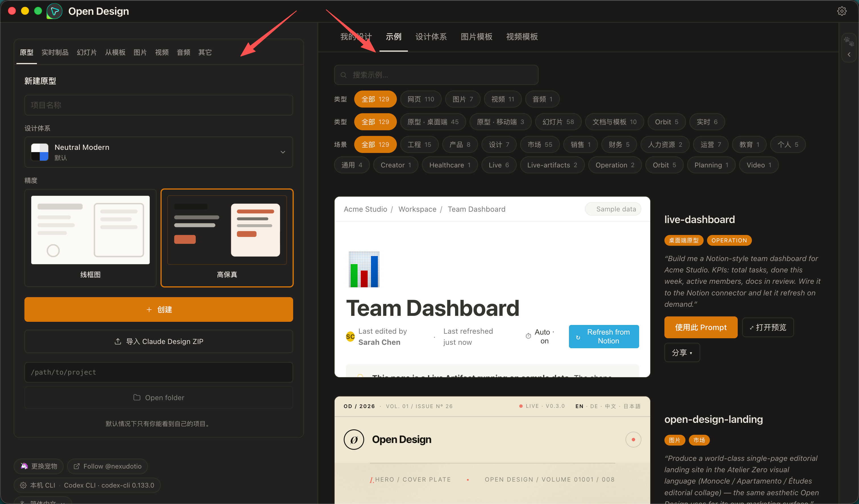Toggle the 图片 7 filter chip
Viewport: 859px width, 504px height.
coord(462,99)
